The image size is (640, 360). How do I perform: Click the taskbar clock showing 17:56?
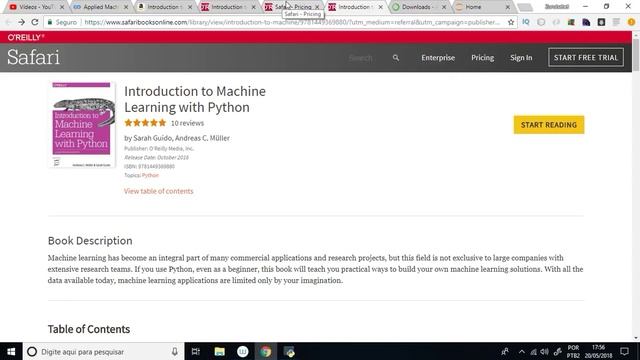(x=598, y=351)
